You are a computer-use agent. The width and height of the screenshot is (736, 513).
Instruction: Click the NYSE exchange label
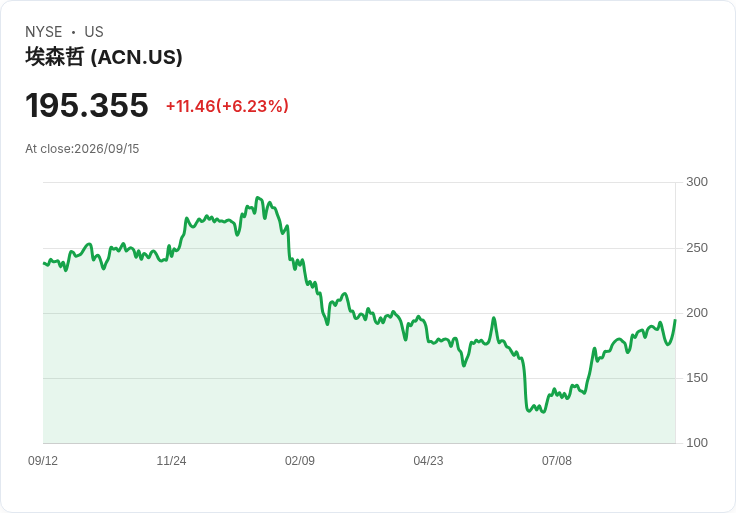pyautogui.click(x=44, y=32)
